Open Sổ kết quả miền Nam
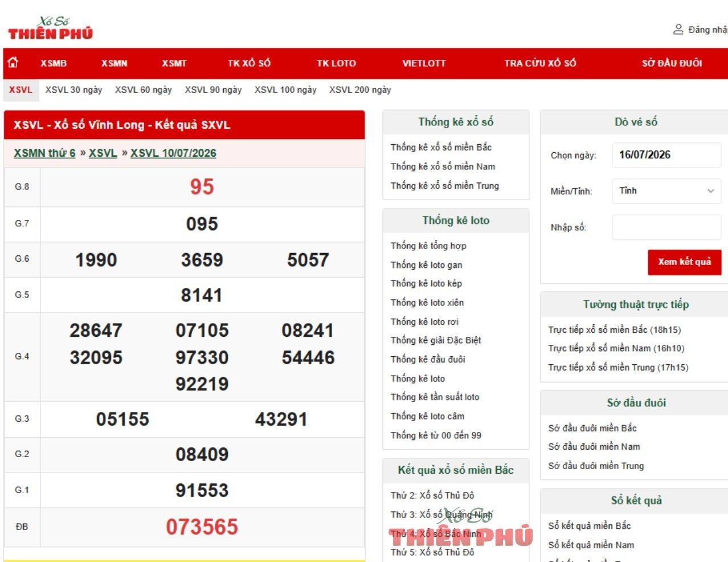 coord(591,545)
